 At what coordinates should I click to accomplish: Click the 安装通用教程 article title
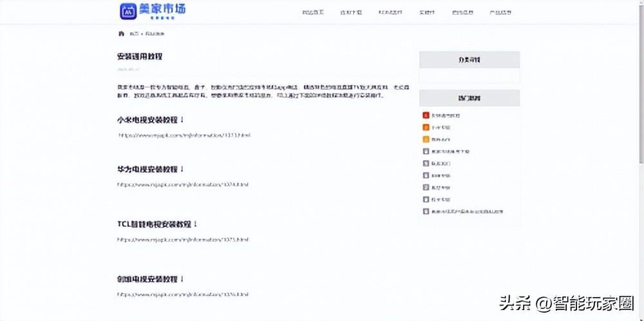click(x=140, y=56)
